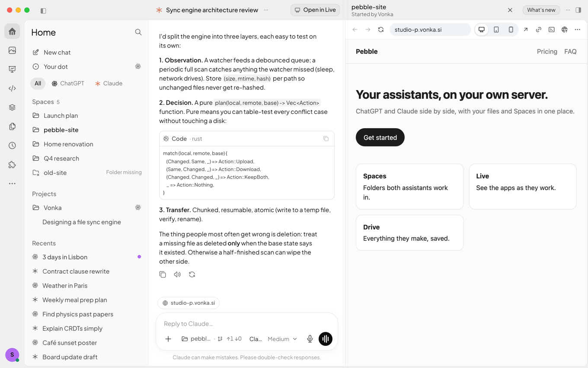588x368 pixels.
Task: Switch preview to desktop viewport
Action: click(x=482, y=29)
